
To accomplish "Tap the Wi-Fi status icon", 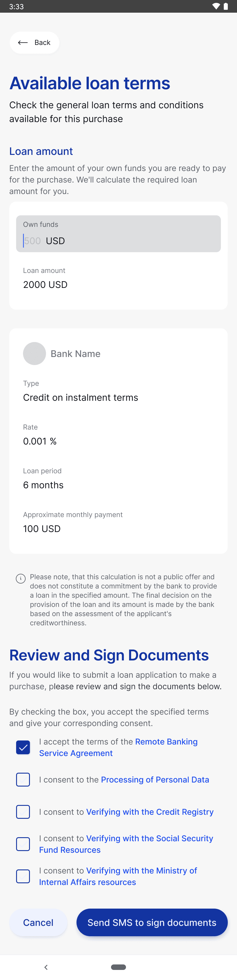I will pyautogui.click(x=216, y=6).
